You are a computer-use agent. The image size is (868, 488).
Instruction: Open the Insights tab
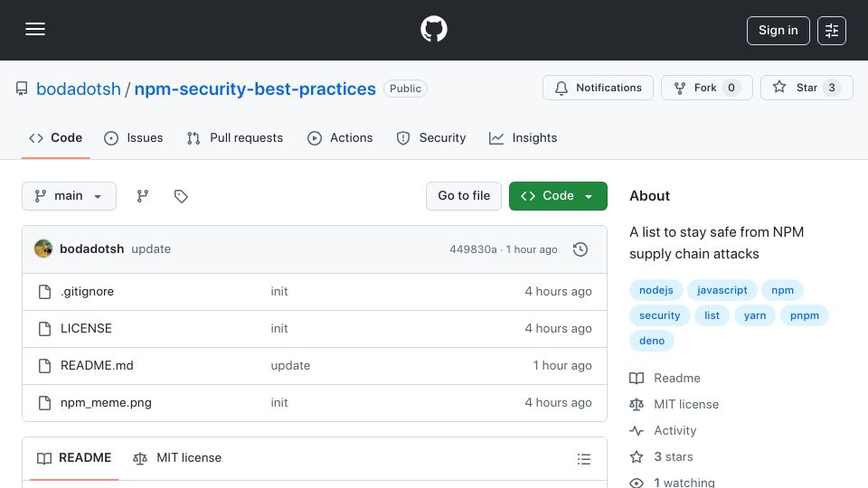(524, 137)
